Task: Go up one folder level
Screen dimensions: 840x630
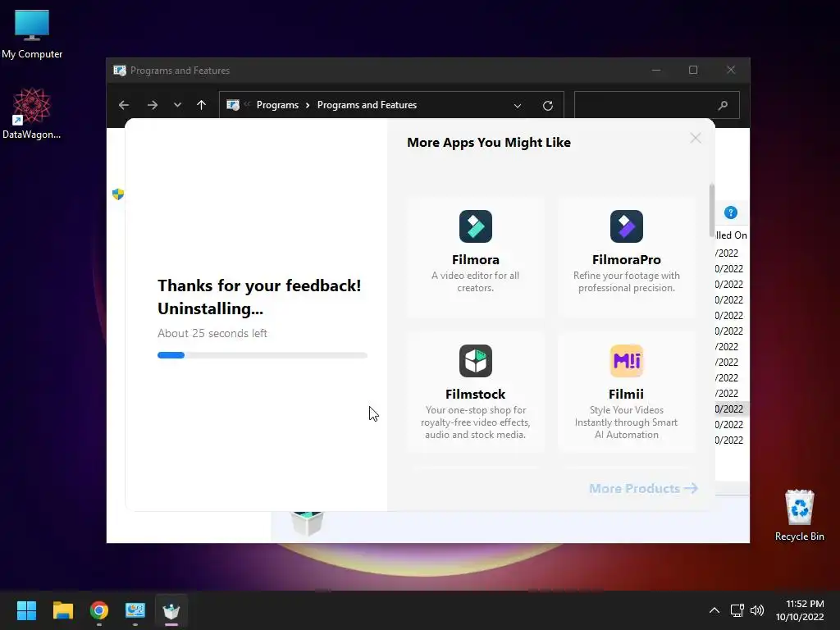Action: coord(202,105)
